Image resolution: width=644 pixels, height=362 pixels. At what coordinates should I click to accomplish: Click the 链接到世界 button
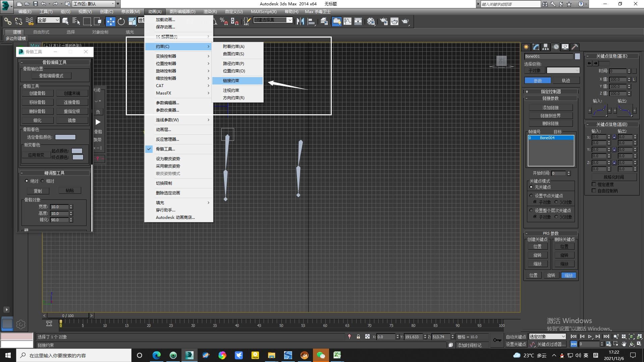(551, 116)
